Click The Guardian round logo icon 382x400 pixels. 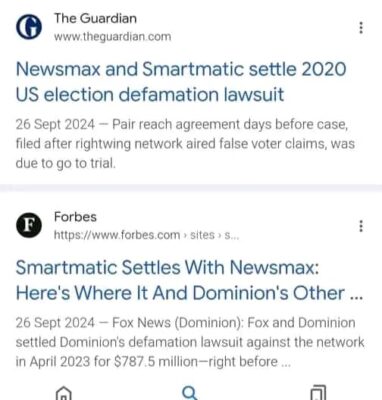(29, 27)
